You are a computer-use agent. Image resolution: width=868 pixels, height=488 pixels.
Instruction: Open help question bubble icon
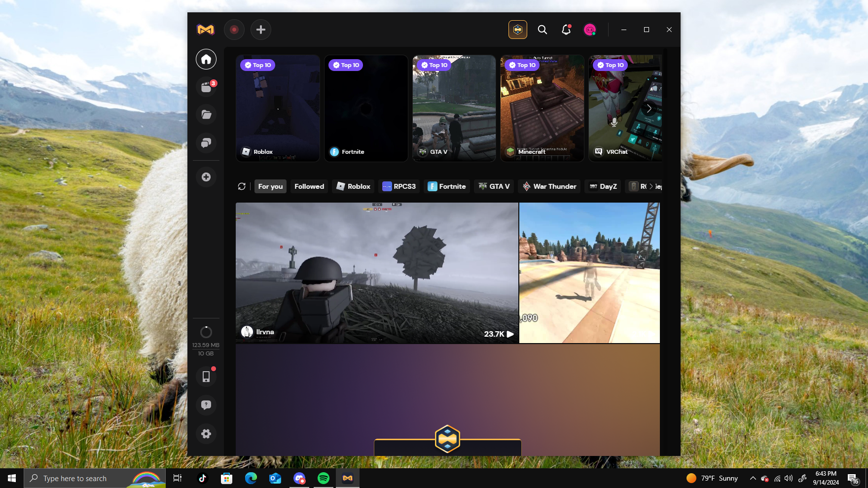click(x=206, y=405)
